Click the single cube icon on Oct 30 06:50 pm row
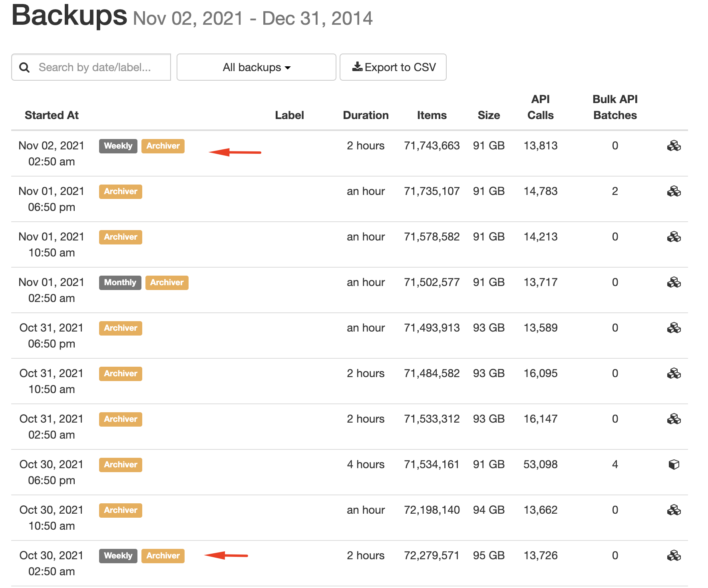This screenshot has width=708, height=588. coord(674,464)
